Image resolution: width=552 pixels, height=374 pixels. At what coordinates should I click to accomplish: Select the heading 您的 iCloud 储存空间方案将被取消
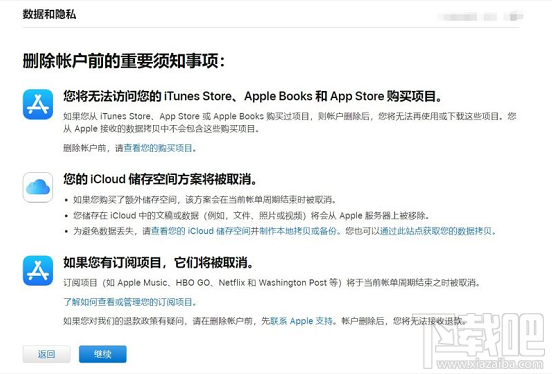[160, 179]
